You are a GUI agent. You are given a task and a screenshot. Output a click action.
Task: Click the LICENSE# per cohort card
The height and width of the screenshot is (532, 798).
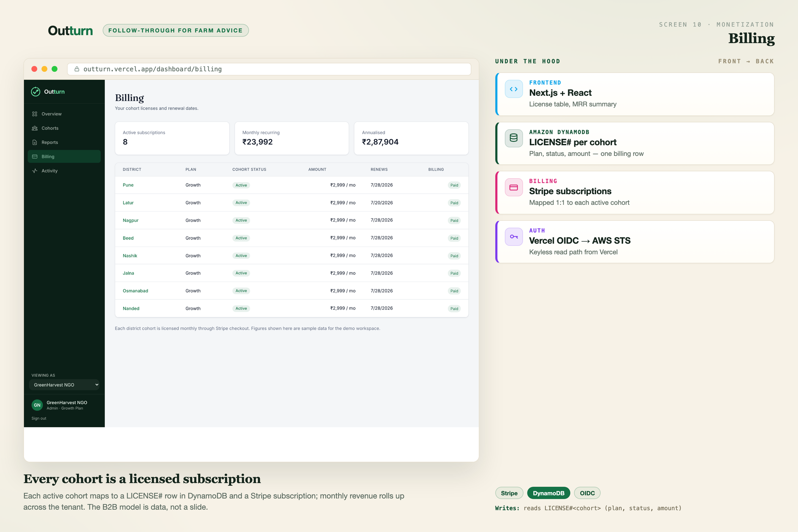(635, 143)
